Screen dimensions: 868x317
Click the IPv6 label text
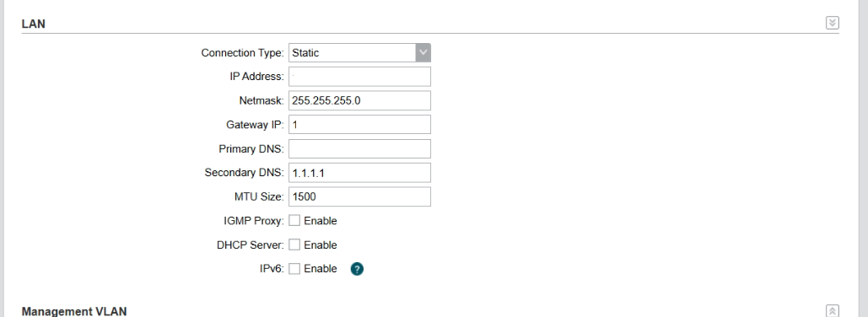[272, 269]
